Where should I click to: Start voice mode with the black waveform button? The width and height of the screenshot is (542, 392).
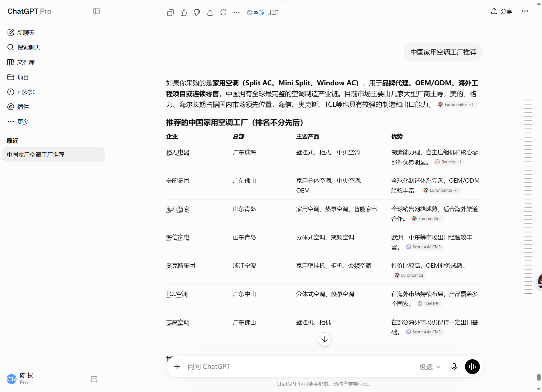(x=472, y=367)
